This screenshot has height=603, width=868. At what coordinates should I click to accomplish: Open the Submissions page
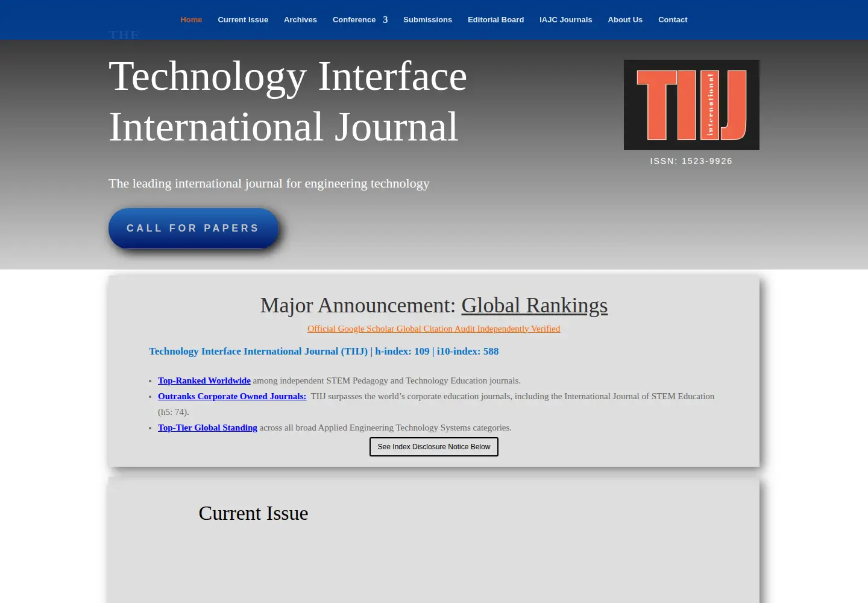[x=427, y=20]
